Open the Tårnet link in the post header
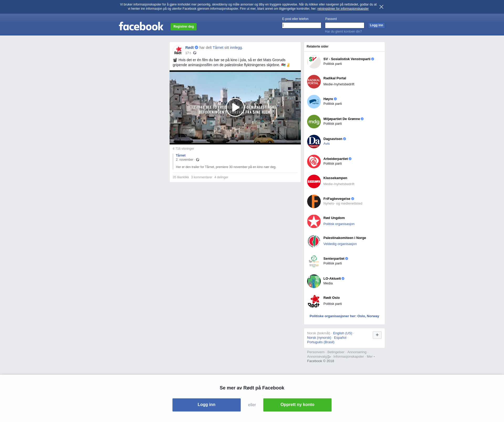This screenshot has width=504, height=422. (x=218, y=48)
